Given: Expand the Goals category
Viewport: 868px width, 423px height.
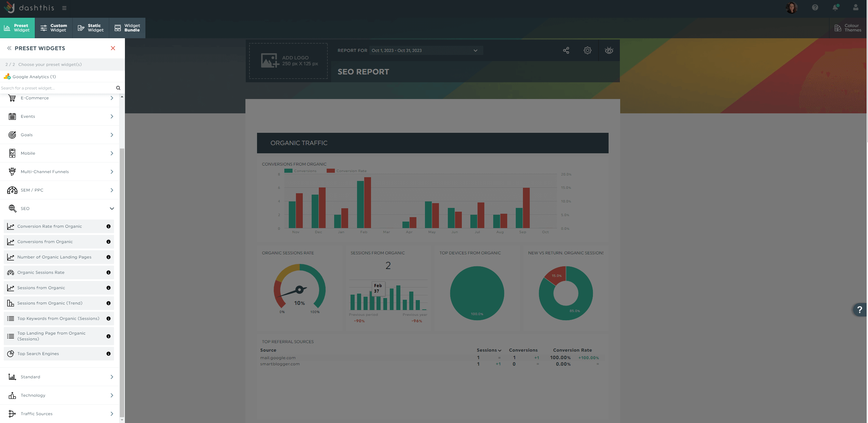Looking at the screenshot, I should (60, 135).
